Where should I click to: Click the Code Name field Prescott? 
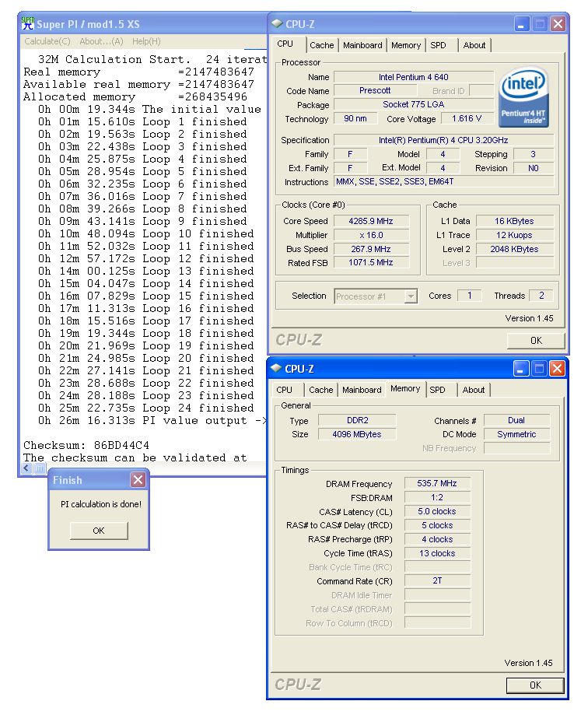375,90
